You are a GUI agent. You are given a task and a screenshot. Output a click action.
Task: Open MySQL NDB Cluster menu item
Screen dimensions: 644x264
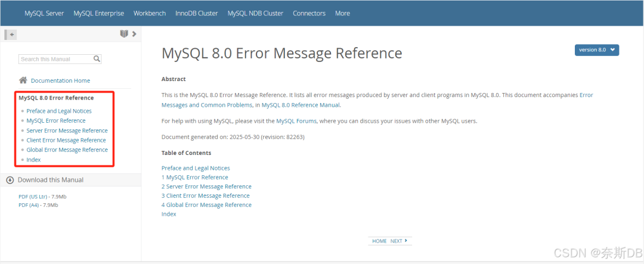[x=255, y=13]
